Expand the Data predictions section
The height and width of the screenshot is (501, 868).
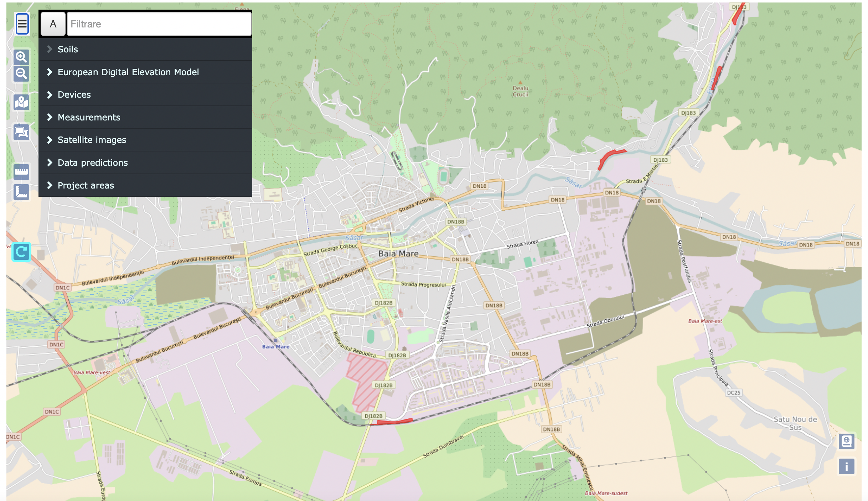click(x=93, y=162)
